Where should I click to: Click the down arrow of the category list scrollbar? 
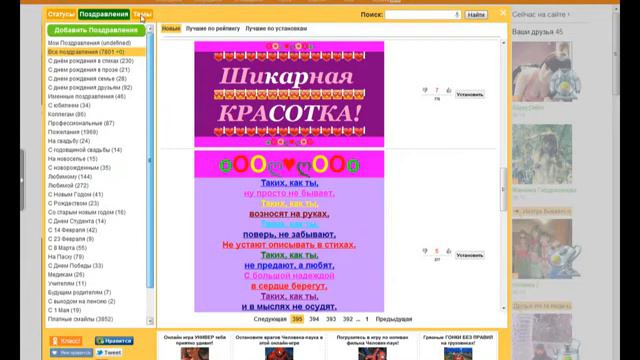(x=150, y=321)
